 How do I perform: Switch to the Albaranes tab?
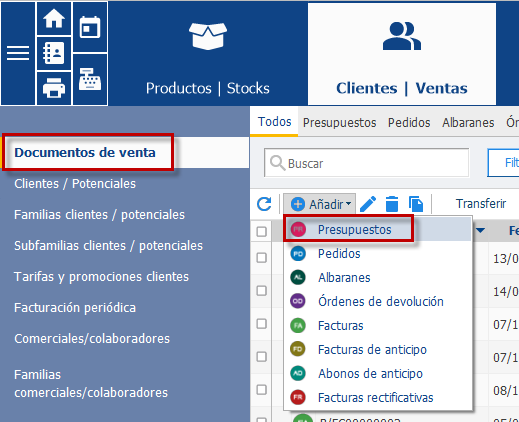(468, 123)
